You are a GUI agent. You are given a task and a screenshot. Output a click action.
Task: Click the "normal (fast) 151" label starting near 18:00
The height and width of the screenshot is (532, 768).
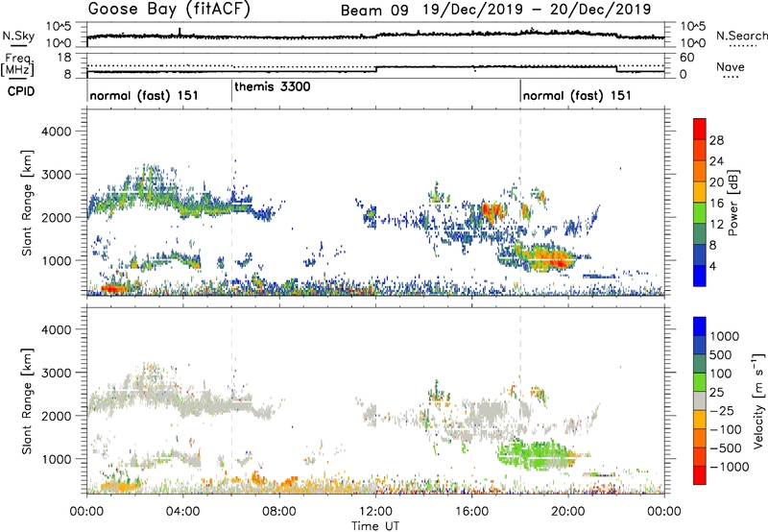point(577,95)
